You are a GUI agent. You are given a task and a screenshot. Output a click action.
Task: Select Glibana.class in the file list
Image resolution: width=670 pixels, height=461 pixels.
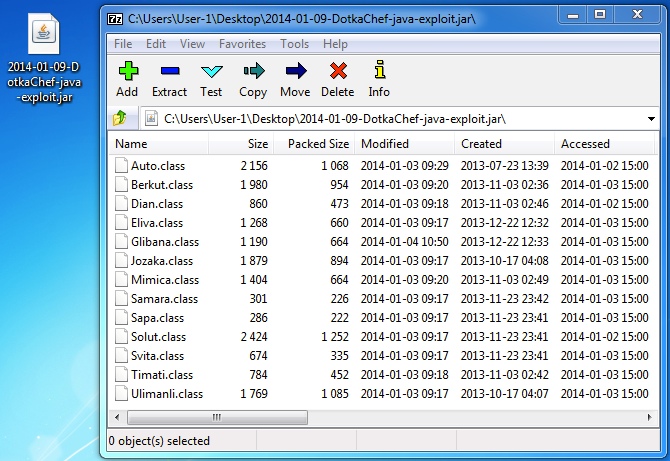164,242
